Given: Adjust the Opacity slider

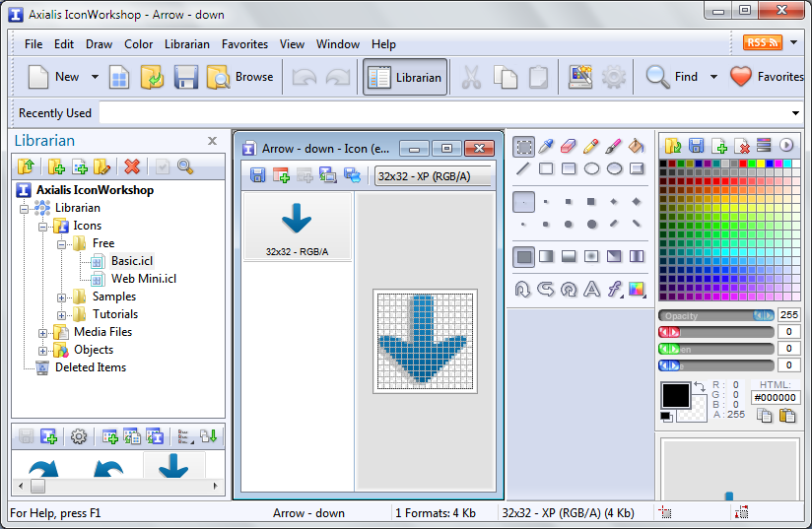Looking at the screenshot, I should [716, 315].
